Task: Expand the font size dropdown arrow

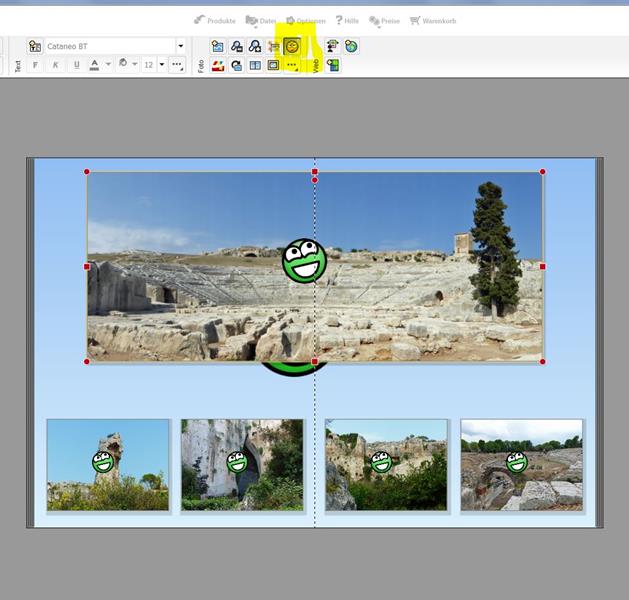Action: (162, 65)
